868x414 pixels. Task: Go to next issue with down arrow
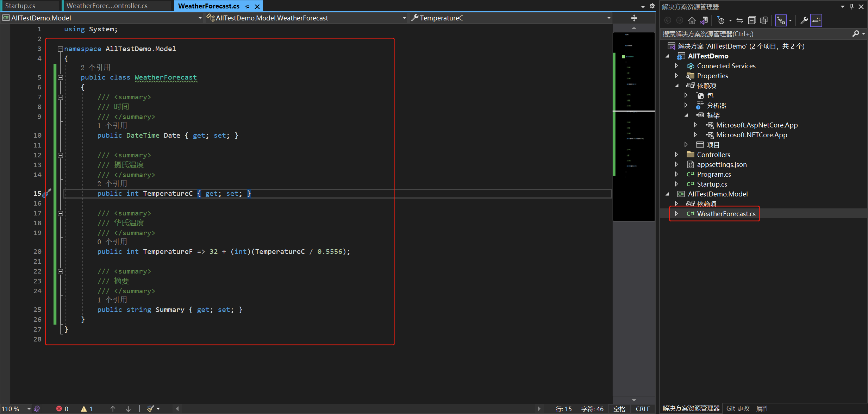pyautogui.click(x=128, y=409)
